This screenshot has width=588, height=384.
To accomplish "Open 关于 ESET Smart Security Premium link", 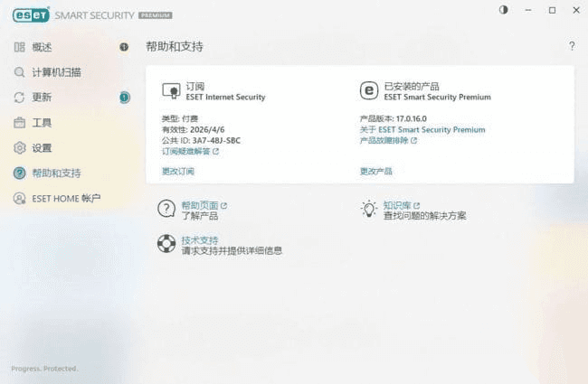I will pos(422,129).
